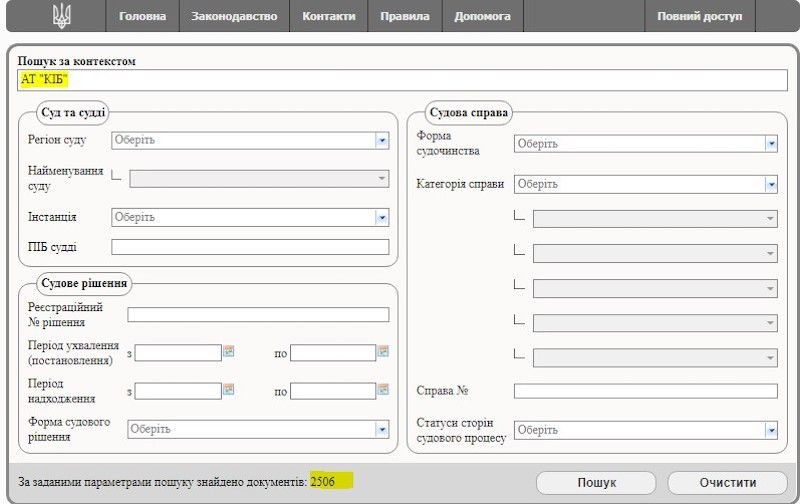Click the Ukrainian trident emblem logo
Viewport: 800px width, 504px height.
[x=62, y=17]
